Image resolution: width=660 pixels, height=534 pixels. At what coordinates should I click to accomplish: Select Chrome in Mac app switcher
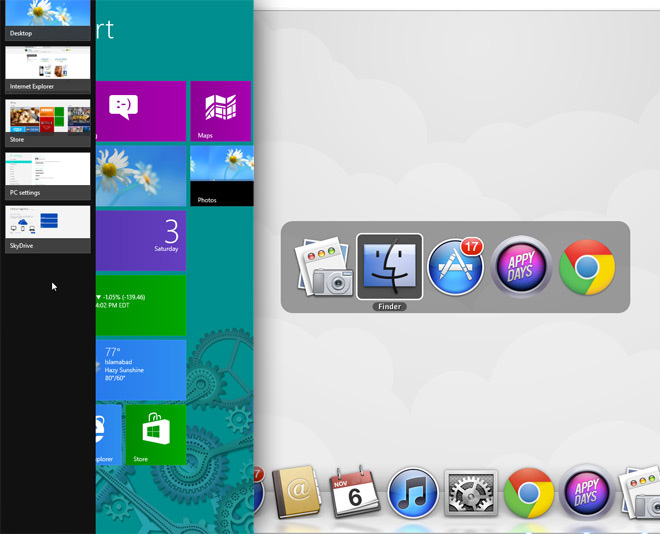point(587,267)
